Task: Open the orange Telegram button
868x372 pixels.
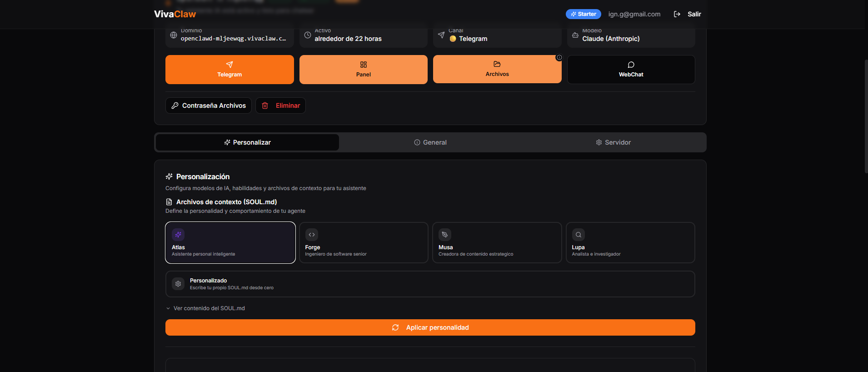Action: coord(229,70)
